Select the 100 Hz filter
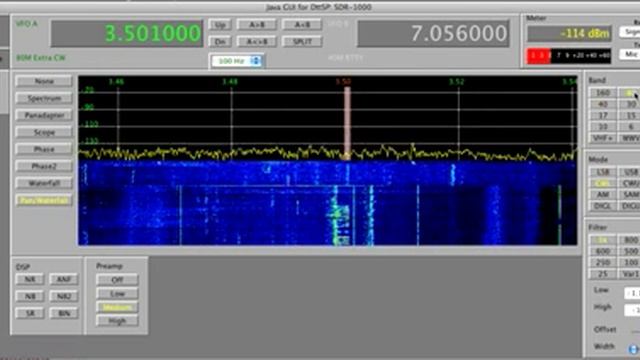 point(630,262)
